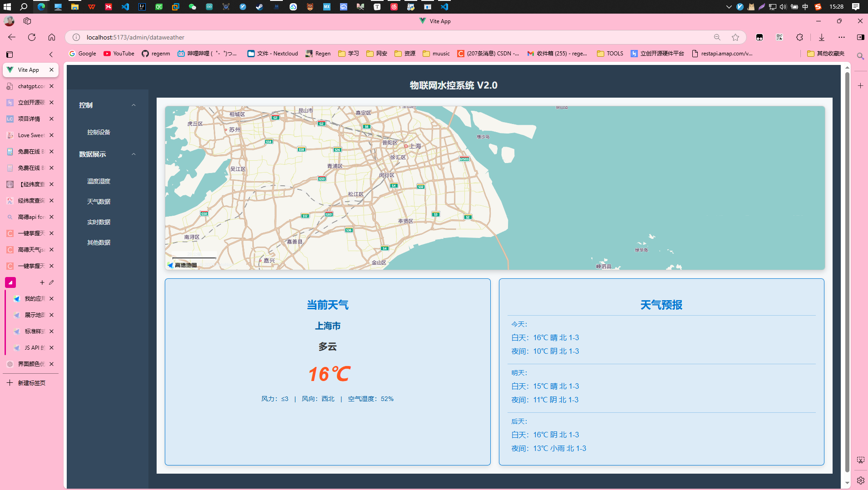Click zoom magnifier in address bar

click(717, 37)
